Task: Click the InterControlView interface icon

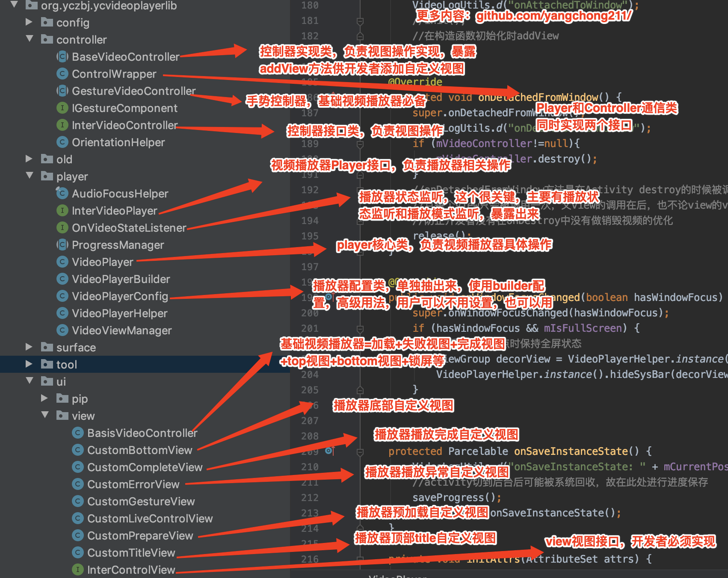Action: (78, 569)
